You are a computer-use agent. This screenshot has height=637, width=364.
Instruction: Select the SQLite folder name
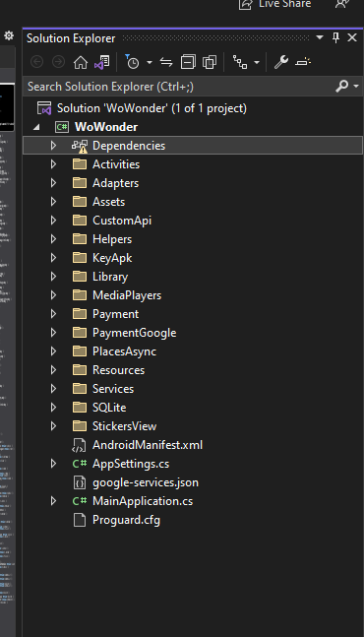[x=109, y=408]
